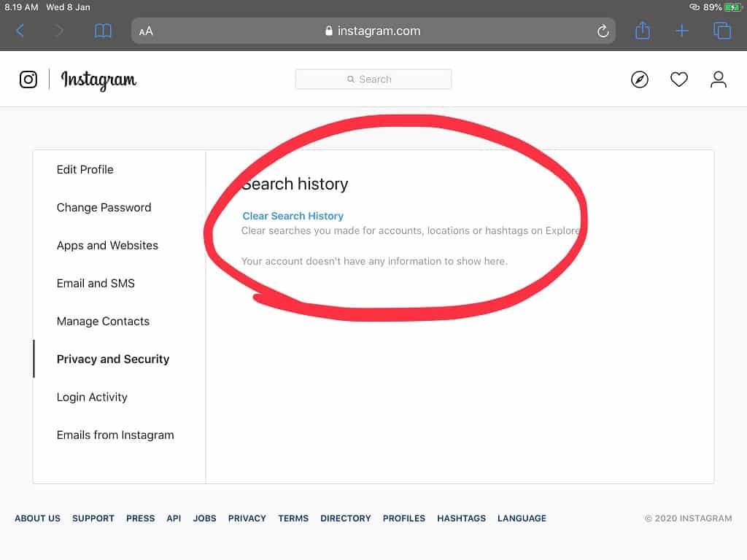Open Instagram Explore compass icon
Image resolution: width=747 pixels, height=560 pixels.
point(640,79)
